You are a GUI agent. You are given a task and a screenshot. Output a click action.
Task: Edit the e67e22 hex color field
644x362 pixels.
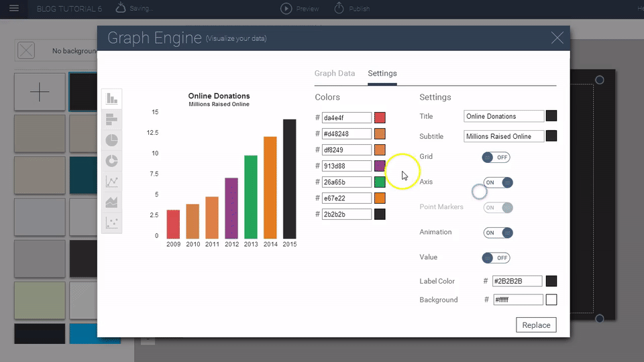click(347, 198)
